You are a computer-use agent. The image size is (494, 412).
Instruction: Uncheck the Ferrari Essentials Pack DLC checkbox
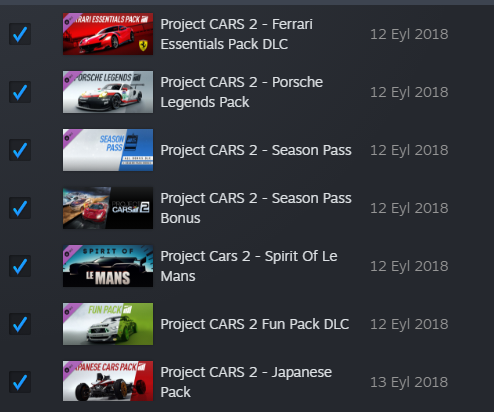20,34
